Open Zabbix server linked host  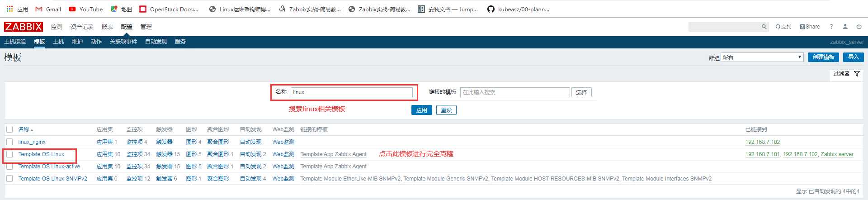point(837,154)
